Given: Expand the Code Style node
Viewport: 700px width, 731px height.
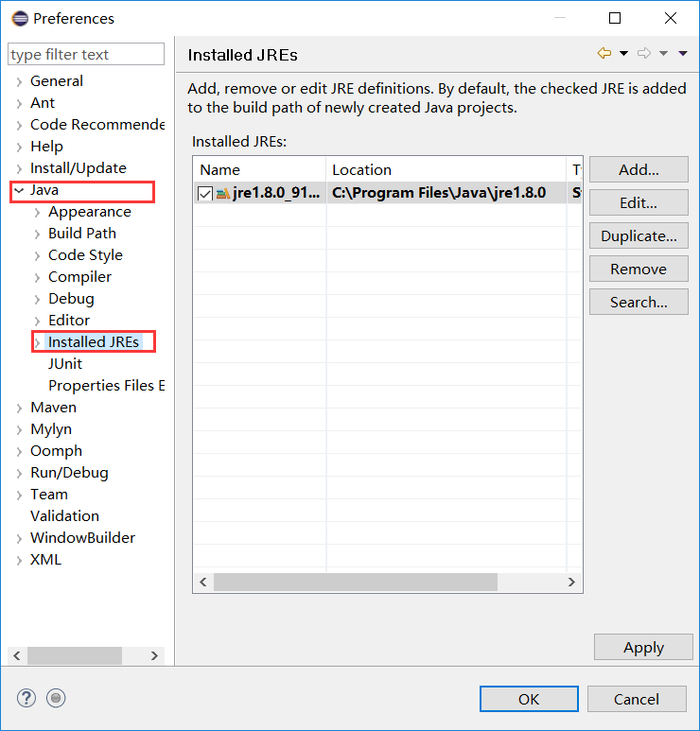Looking at the screenshot, I should tap(37, 256).
